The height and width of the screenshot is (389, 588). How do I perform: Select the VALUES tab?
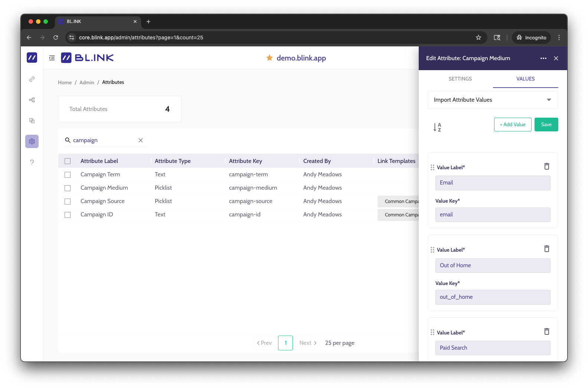(x=525, y=79)
